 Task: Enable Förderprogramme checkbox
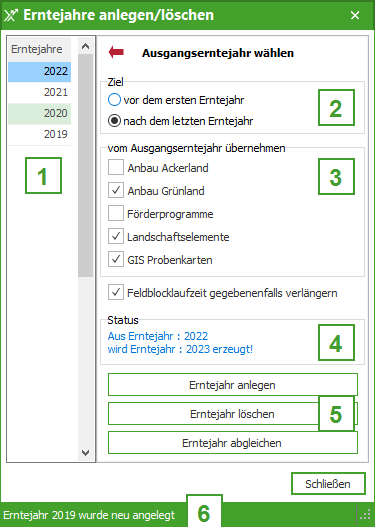[116, 214]
